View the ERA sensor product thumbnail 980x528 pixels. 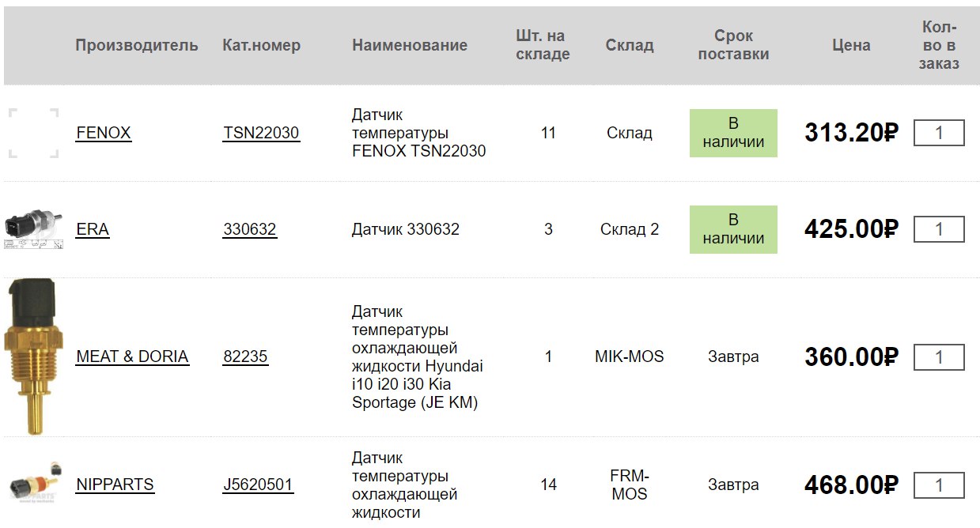(x=33, y=229)
